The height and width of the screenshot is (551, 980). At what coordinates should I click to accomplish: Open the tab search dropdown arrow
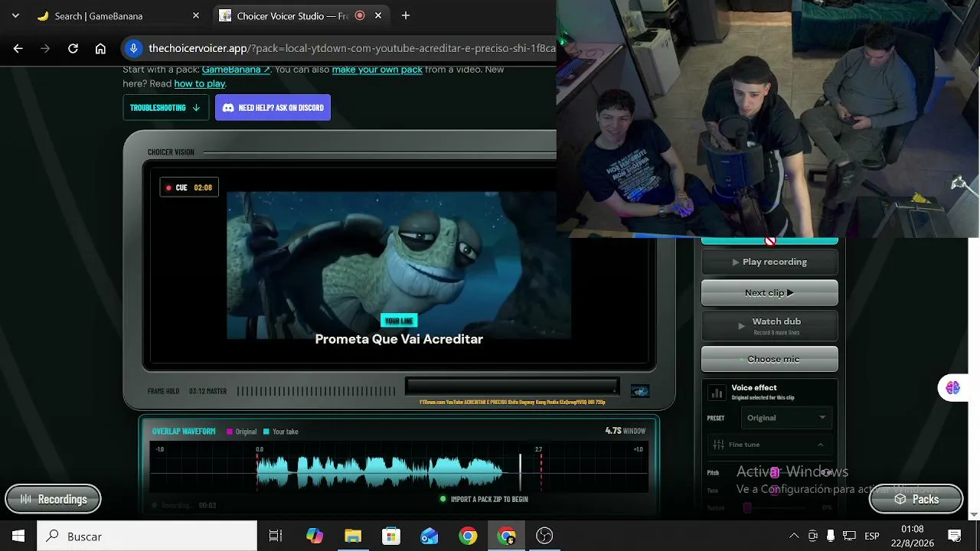[x=15, y=15]
